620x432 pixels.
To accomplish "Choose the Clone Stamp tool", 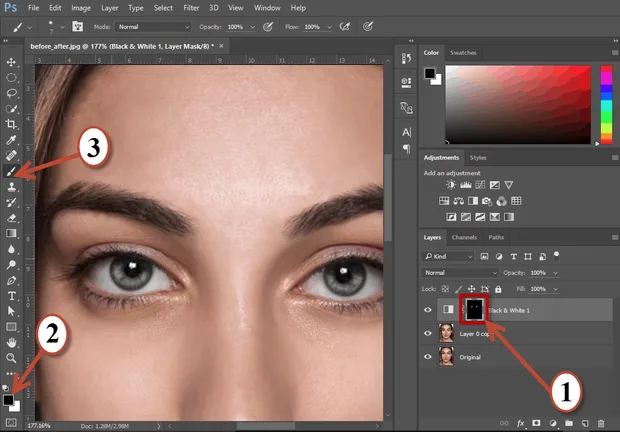I will 11,187.
